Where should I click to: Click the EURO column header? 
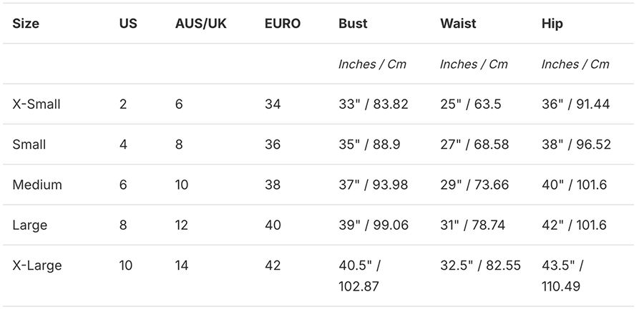pyautogui.click(x=282, y=24)
